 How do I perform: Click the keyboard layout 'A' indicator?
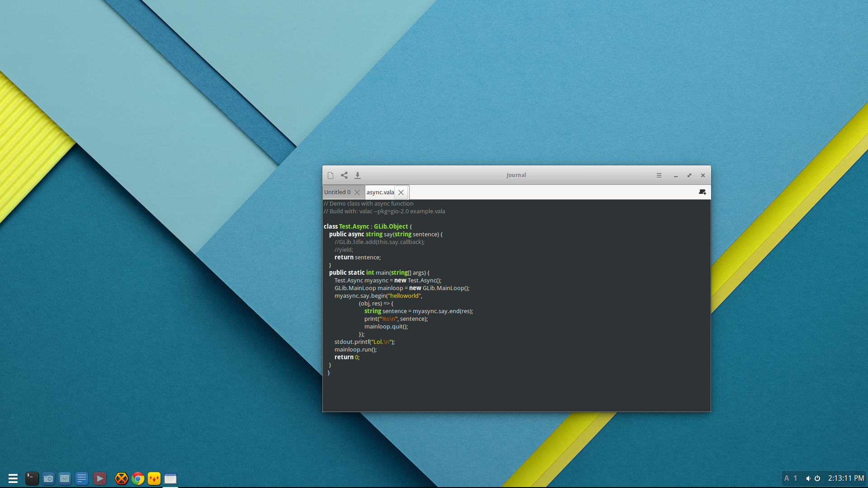(x=787, y=478)
